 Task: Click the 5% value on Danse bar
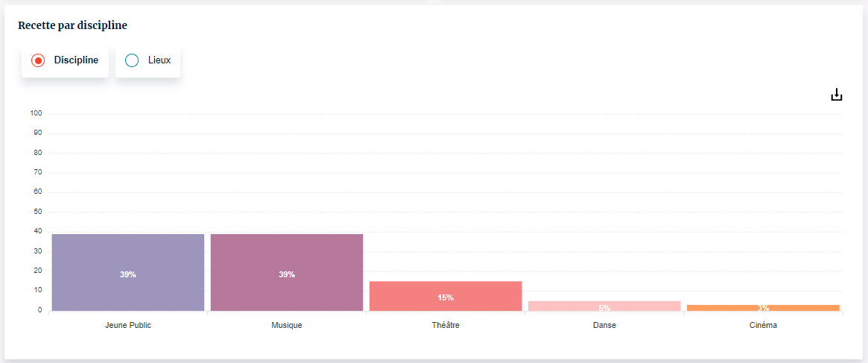[604, 308]
